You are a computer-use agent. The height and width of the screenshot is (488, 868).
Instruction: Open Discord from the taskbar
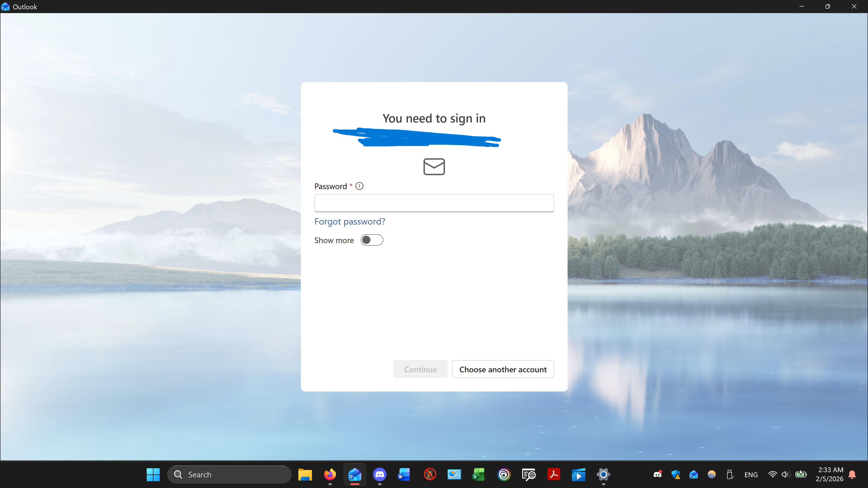point(380,474)
